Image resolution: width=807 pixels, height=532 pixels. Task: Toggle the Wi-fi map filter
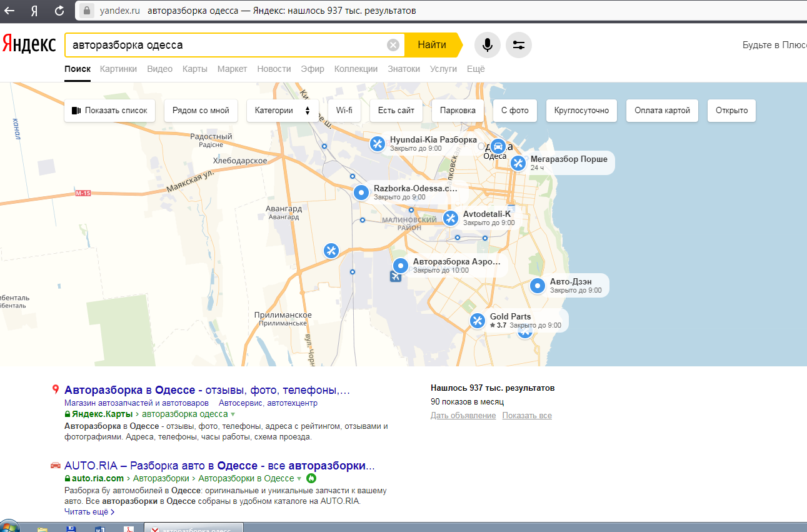pyautogui.click(x=344, y=111)
